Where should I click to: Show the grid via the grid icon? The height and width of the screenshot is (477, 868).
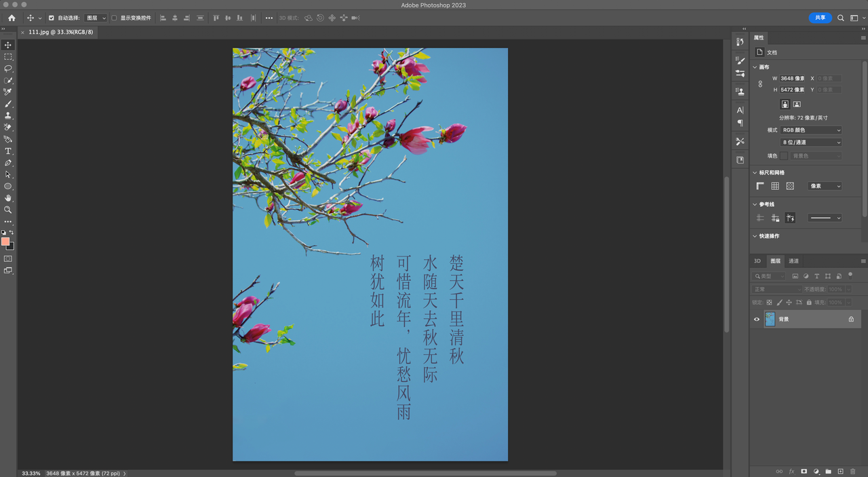point(775,186)
